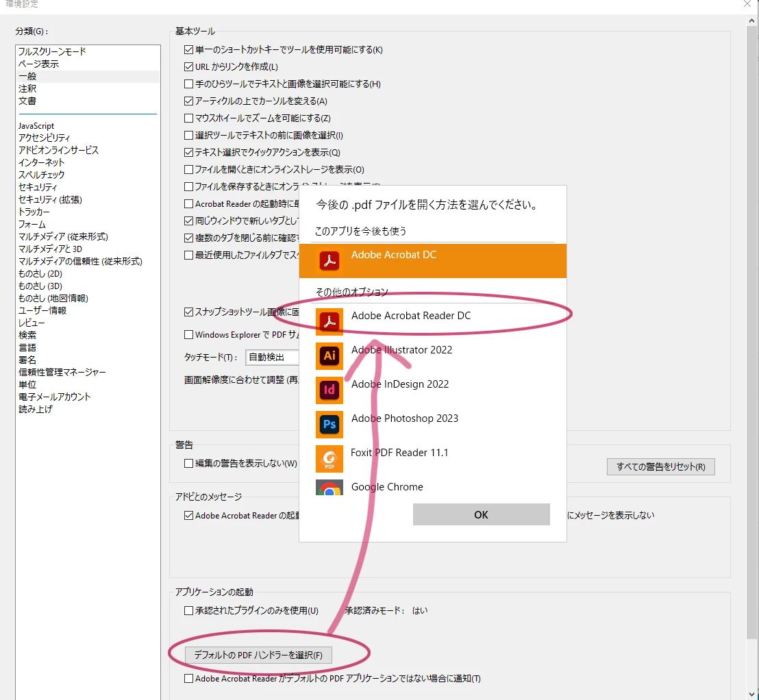The width and height of the screenshot is (759, 700).
Task: Toggle Adobe Acrobat Reader の起動 message checkbox
Action: [x=189, y=516]
